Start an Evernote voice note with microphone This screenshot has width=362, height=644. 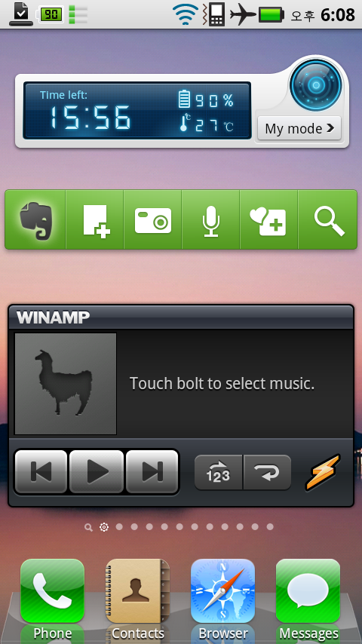pos(211,219)
